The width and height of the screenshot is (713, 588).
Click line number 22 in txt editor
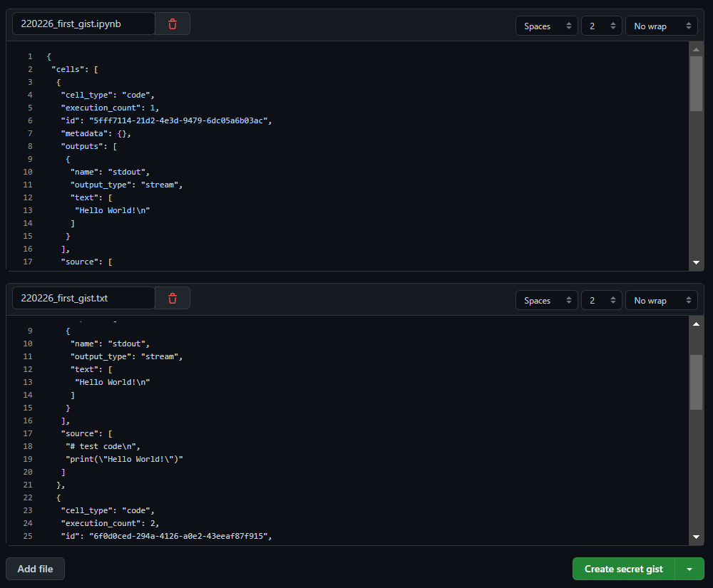pos(28,497)
